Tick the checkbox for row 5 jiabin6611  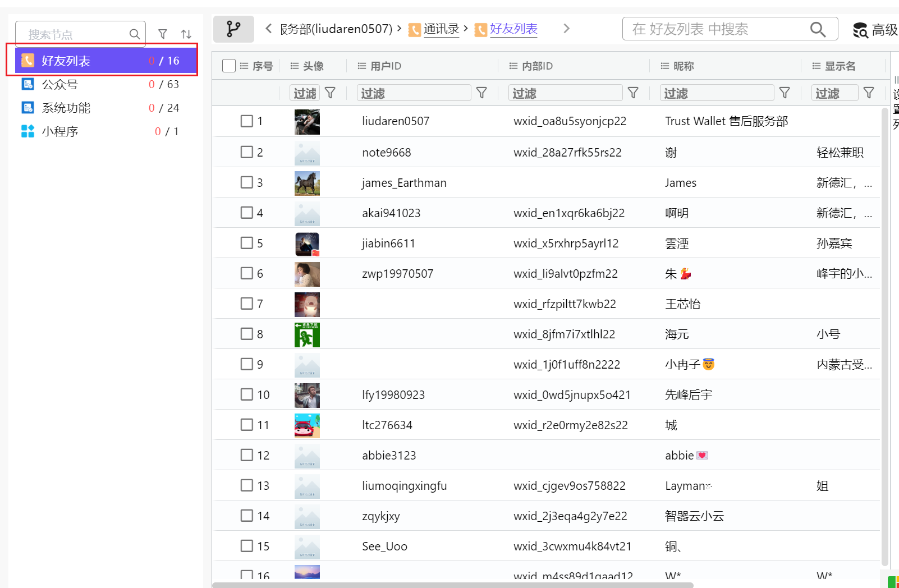pos(246,243)
